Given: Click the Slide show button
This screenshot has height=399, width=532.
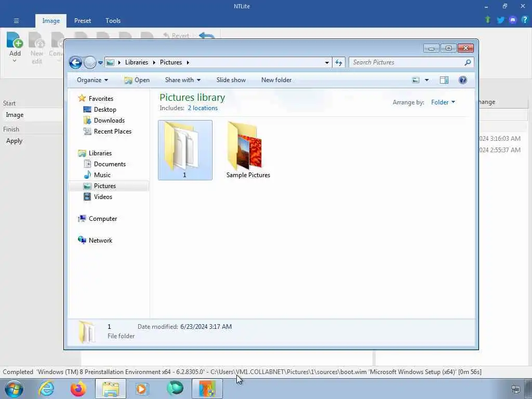Looking at the screenshot, I should pyautogui.click(x=231, y=80).
